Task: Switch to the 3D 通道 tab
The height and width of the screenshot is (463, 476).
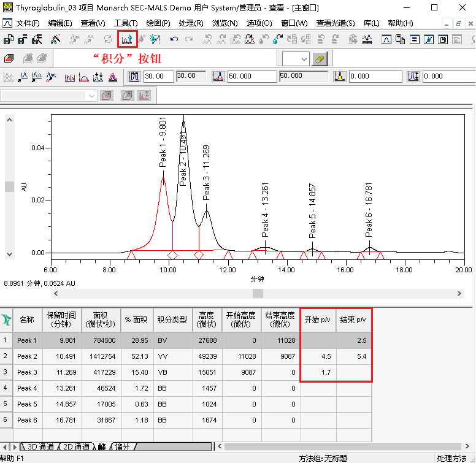Action: click(x=40, y=446)
